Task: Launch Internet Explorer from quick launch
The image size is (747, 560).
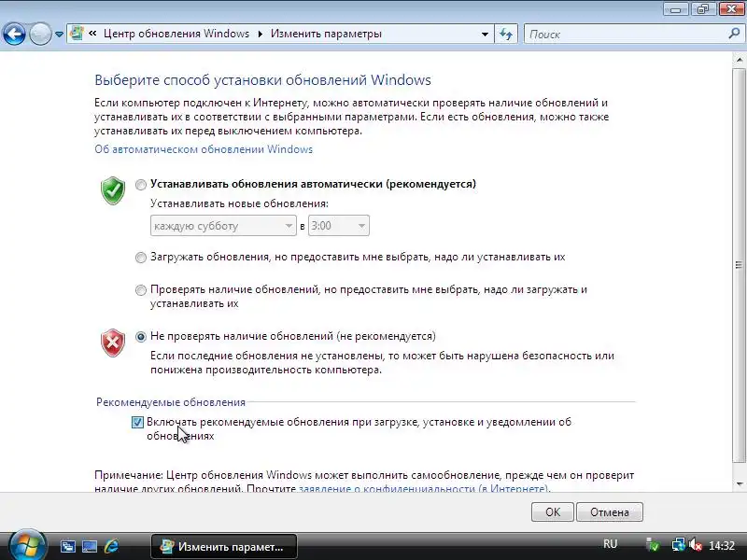Action: pos(111,546)
